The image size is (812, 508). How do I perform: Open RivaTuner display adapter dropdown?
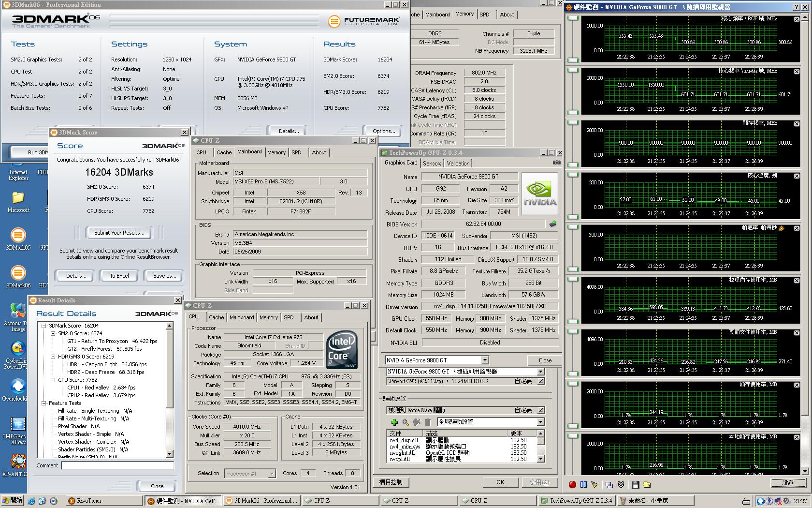tap(540, 372)
